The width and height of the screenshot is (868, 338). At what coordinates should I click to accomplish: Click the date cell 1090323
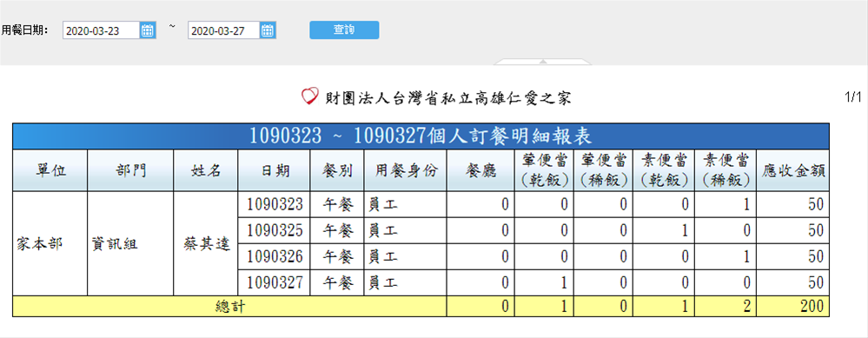[x=275, y=205]
